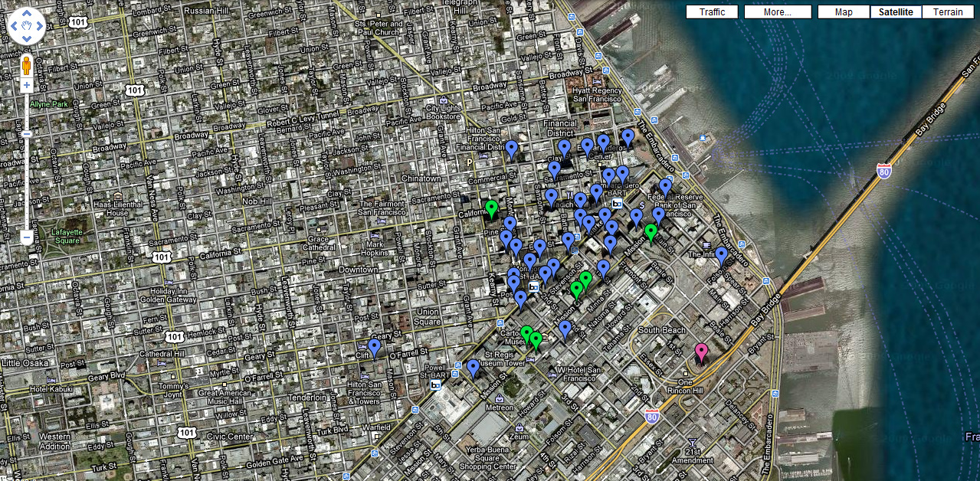Toggle the Traffic overlay
The width and height of the screenshot is (980, 481).
pos(712,12)
